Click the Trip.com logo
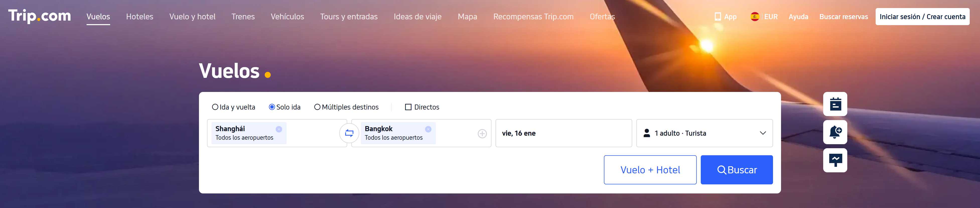Image resolution: width=980 pixels, height=208 pixels. pyautogui.click(x=40, y=16)
